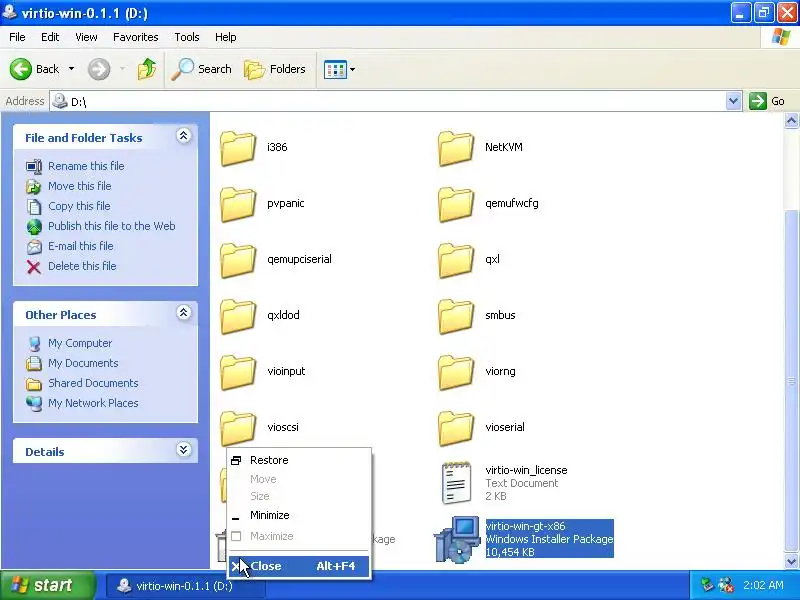The width and height of the screenshot is (800, 600).
Task: Open the Search pane
Action: (201, 69)
